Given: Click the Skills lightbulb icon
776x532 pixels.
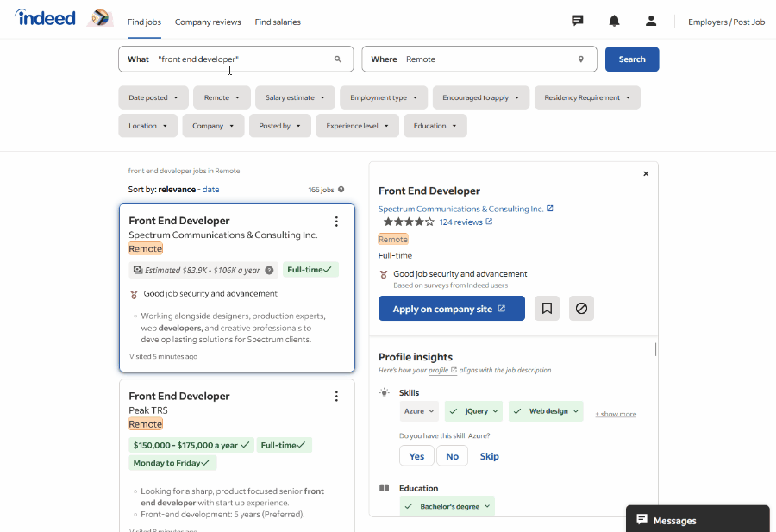Looking at the screenshot, I should click(384, 393).
